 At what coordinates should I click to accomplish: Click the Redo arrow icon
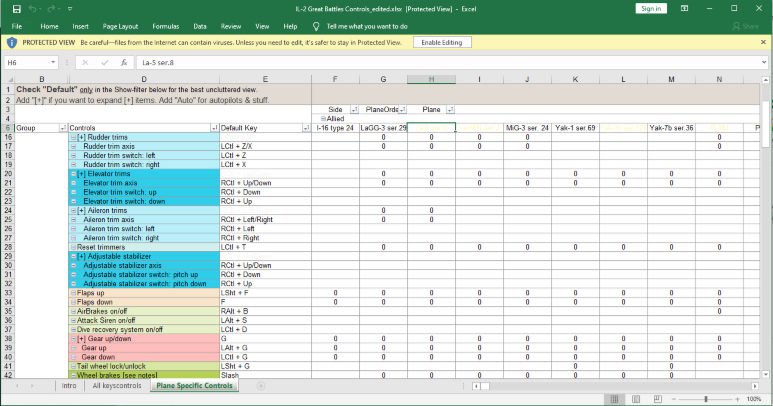pos(52,9)
